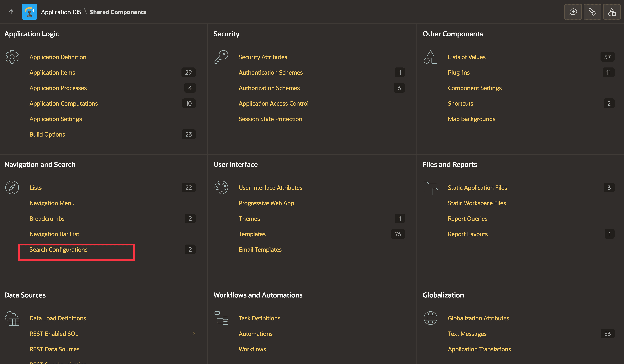Viewport: 624px width, 364px height.
Task: Click the palette icon in User Interface section
Action: 221,187
